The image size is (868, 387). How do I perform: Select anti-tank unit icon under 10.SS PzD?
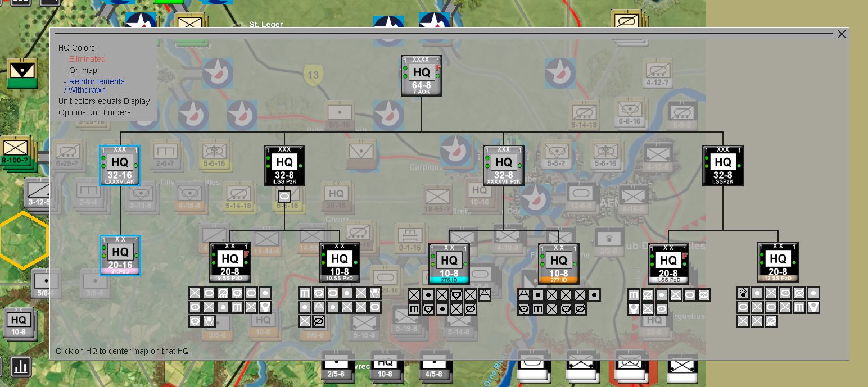click(318, 307)
